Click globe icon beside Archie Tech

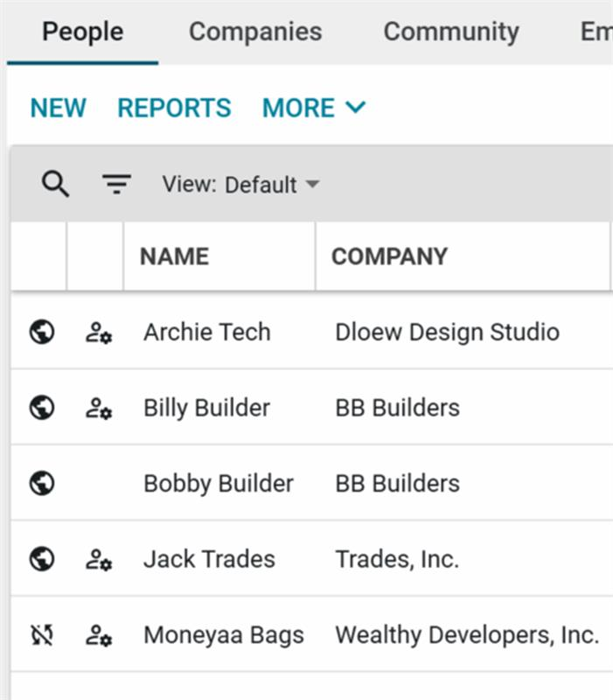click(x=42, y=332)
